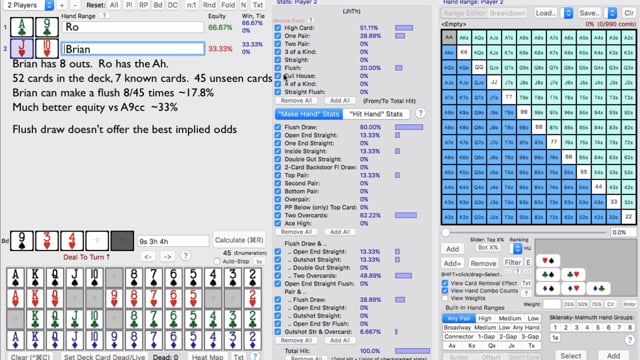Adjust the range percentage slider handle
The image size is (640, 360).
tap(446, 232)
